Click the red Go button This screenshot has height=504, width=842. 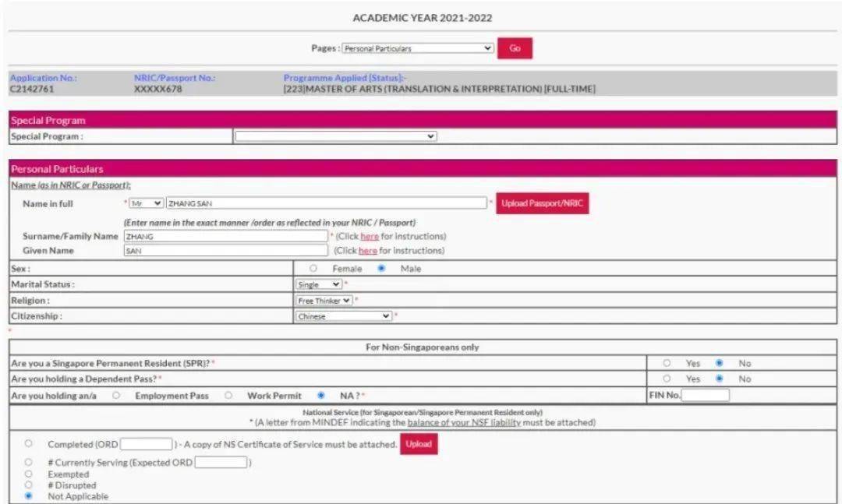click(515, 48)
